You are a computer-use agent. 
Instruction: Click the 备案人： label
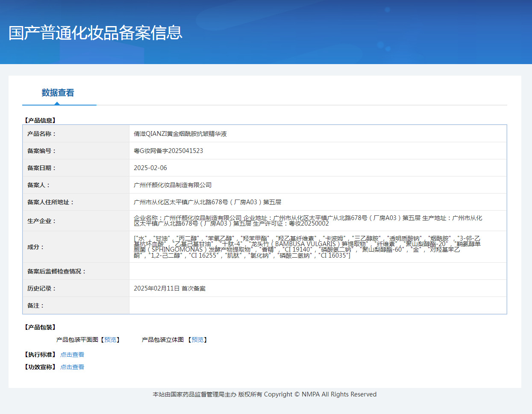pyautogui.click(x=38, y=185)
